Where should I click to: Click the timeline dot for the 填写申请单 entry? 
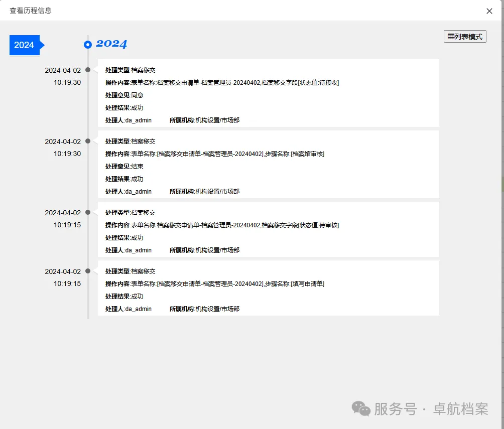click(88, 271)
